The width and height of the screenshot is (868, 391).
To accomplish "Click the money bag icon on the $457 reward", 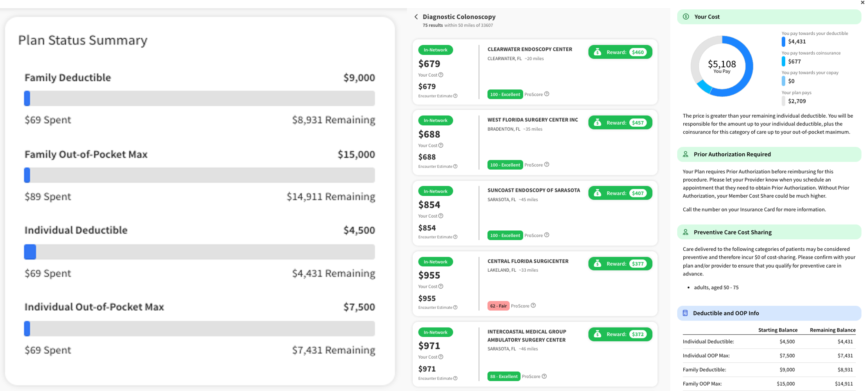I will click(x=597, y=123).
